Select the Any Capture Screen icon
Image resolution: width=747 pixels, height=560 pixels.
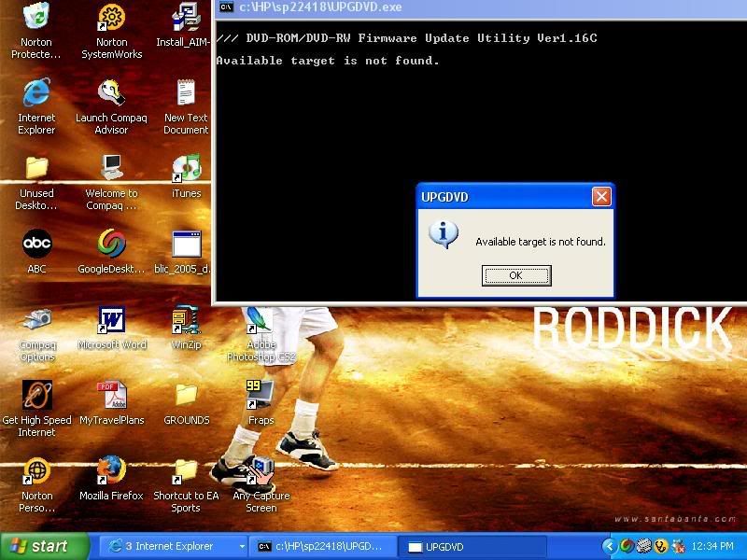tap(261, 484)
